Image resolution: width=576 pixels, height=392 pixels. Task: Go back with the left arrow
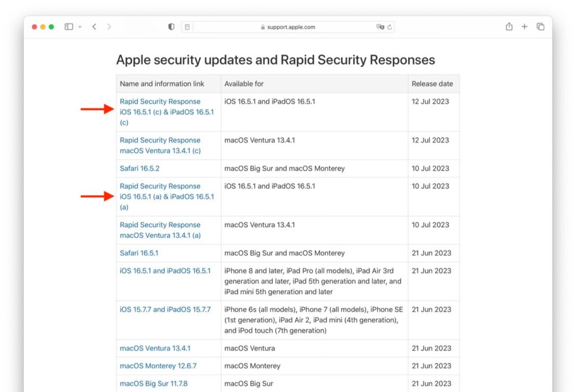tap(94, 27)
